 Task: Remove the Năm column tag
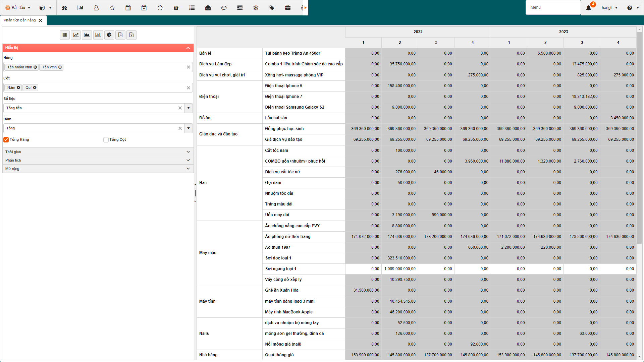tap(18, 88)
